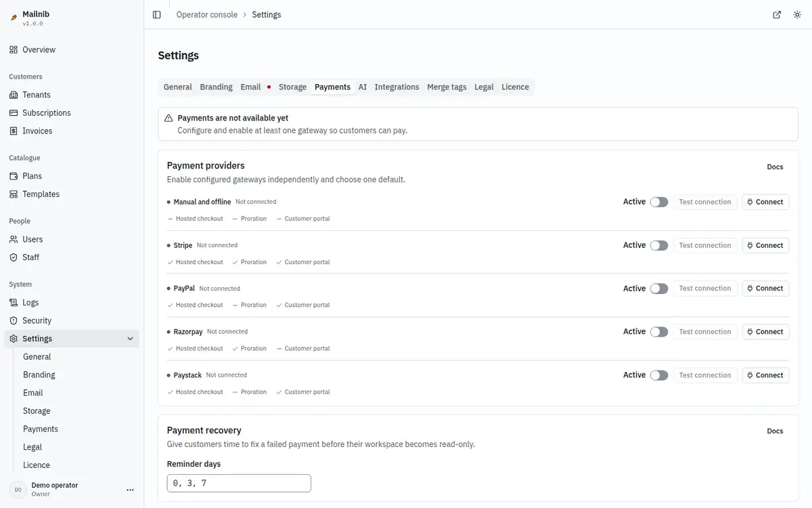Open Docs for Payment recovery

(775, 431)
